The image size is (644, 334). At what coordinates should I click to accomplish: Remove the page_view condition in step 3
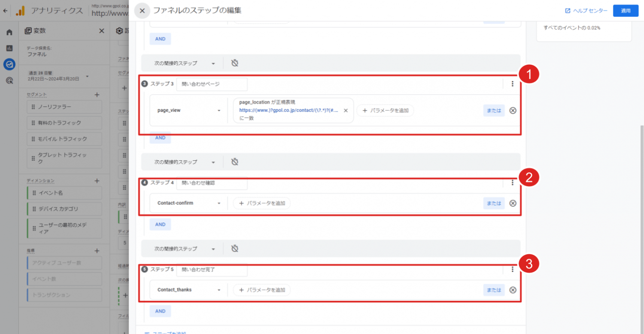coord(513,111)
